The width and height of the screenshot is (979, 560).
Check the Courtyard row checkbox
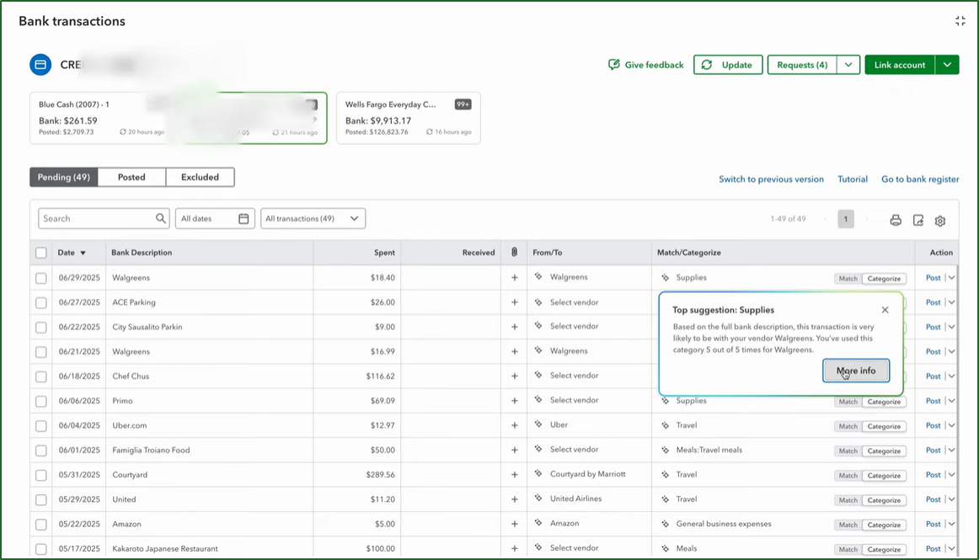point(41,475)
